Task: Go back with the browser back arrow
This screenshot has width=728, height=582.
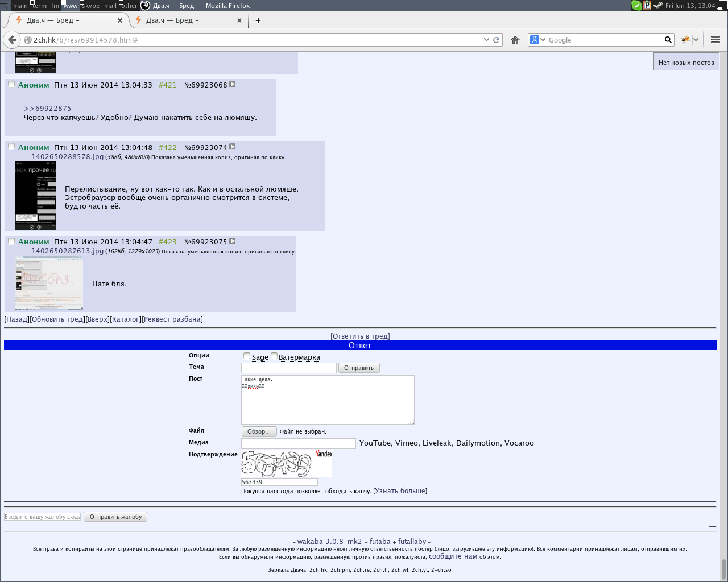Action: point(12,40)
